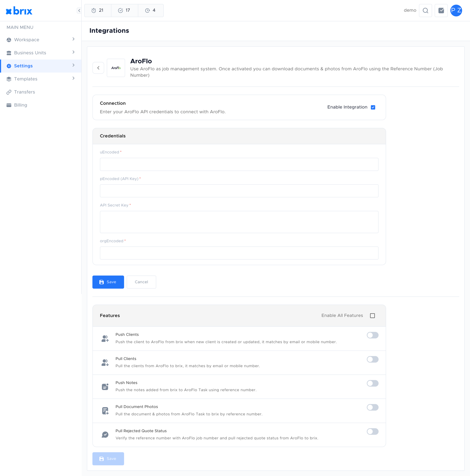Click the Pull Clients feature icon
Image resolution: width=470 pixels, height=476 pixels.
point(105,363)
